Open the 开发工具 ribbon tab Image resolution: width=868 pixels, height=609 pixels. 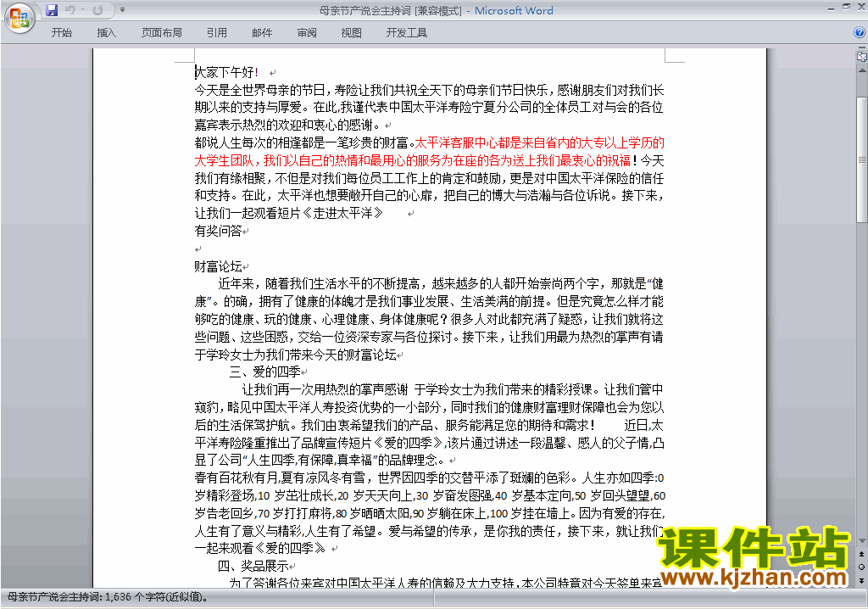(406, 33)
